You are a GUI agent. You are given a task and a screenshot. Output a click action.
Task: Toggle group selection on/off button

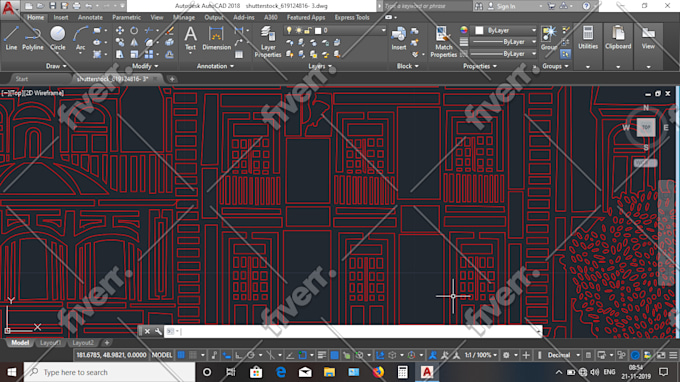pyautogui.click(x=565, y=54)
